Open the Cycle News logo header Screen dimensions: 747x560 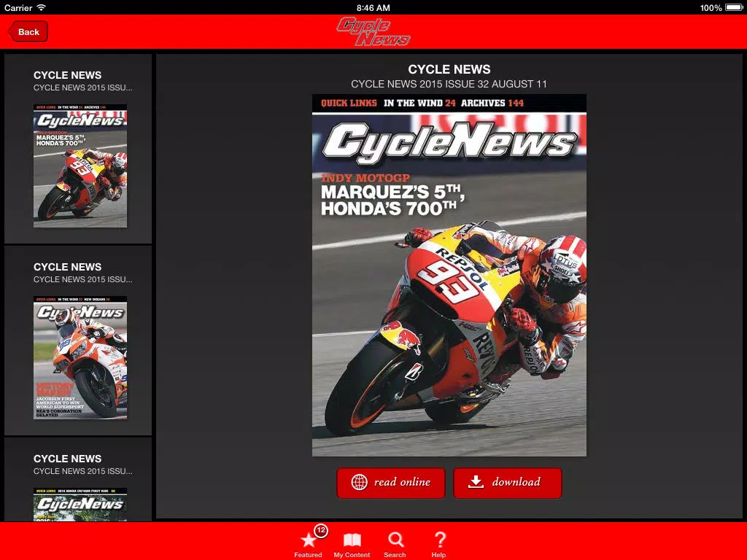click(373, 31)
